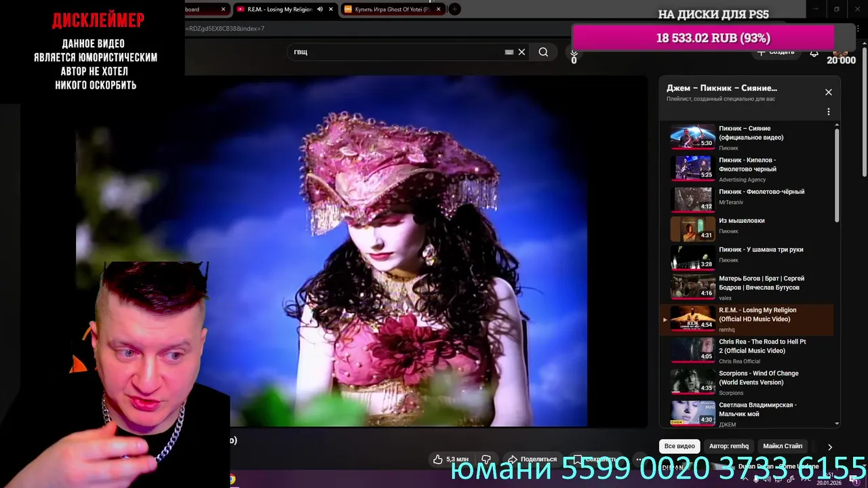Click the Поделиться share button
This screenshot has width=868, height=488.
(x=532, y=460)
